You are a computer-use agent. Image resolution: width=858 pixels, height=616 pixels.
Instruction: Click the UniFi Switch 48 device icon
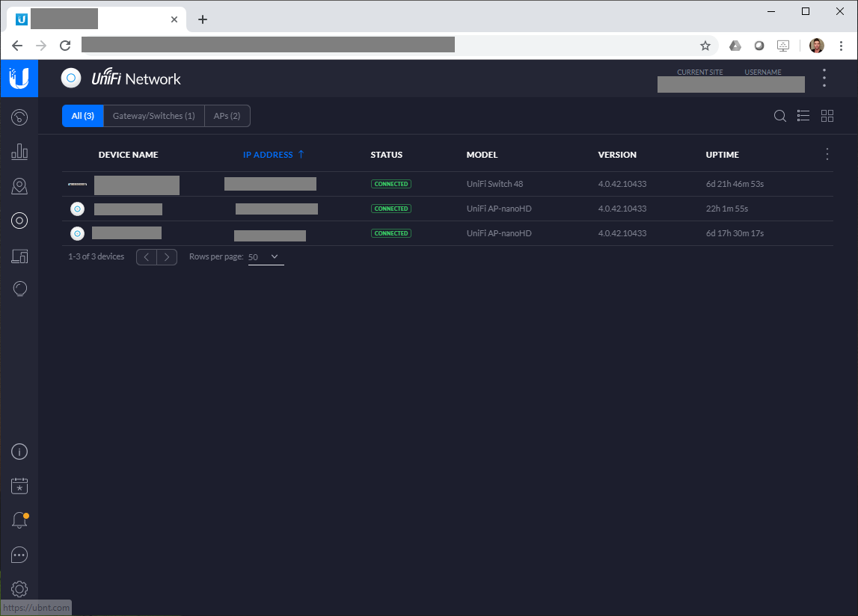point(77,185)
